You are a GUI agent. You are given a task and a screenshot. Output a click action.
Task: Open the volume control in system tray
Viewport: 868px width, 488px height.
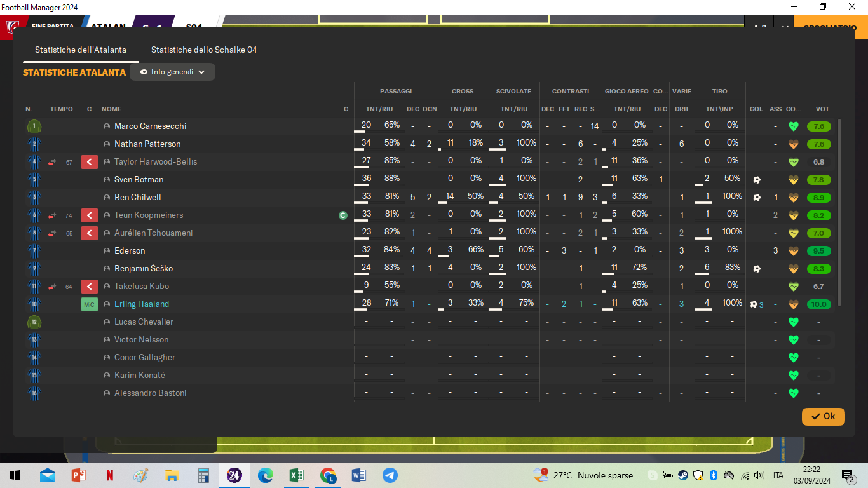pos(759,475)
